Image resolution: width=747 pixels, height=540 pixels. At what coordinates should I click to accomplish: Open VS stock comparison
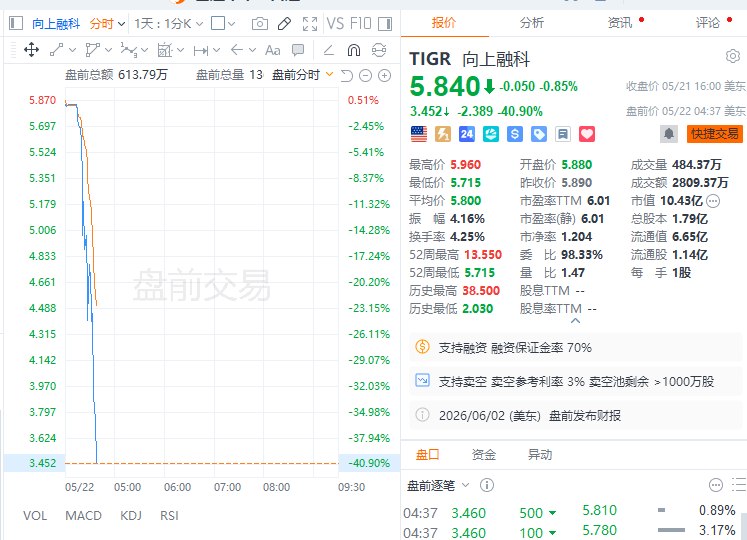[x=335, y=23]
